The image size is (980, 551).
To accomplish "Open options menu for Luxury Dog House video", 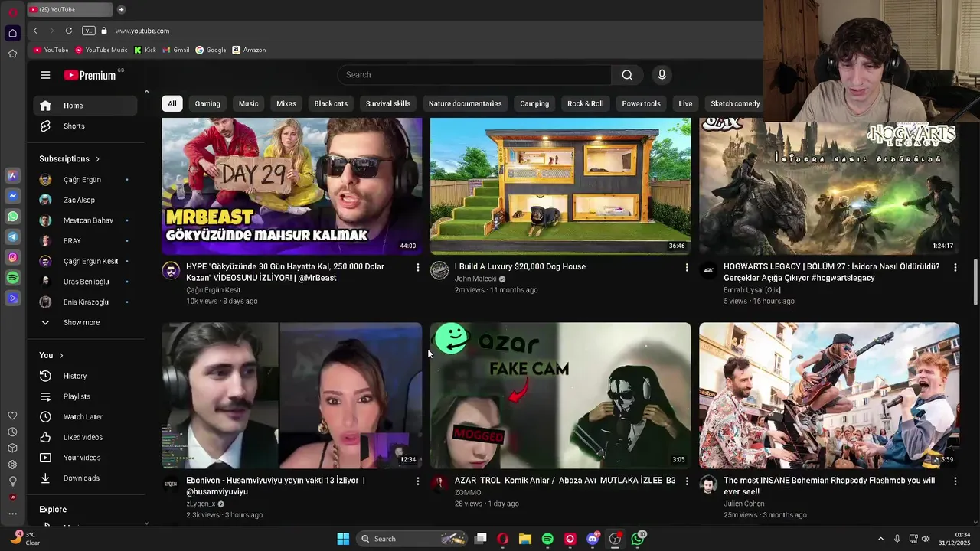I will [686, 267].
